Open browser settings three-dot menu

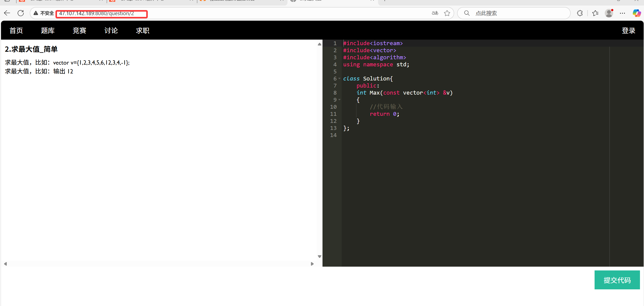pos(622,13)
